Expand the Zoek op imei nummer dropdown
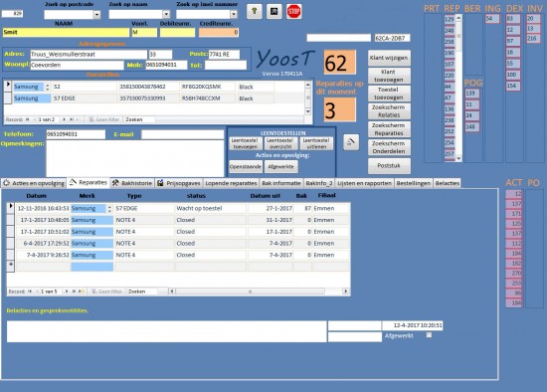Image resolution: width=547 pixels, height=392 pixels. 234,14
